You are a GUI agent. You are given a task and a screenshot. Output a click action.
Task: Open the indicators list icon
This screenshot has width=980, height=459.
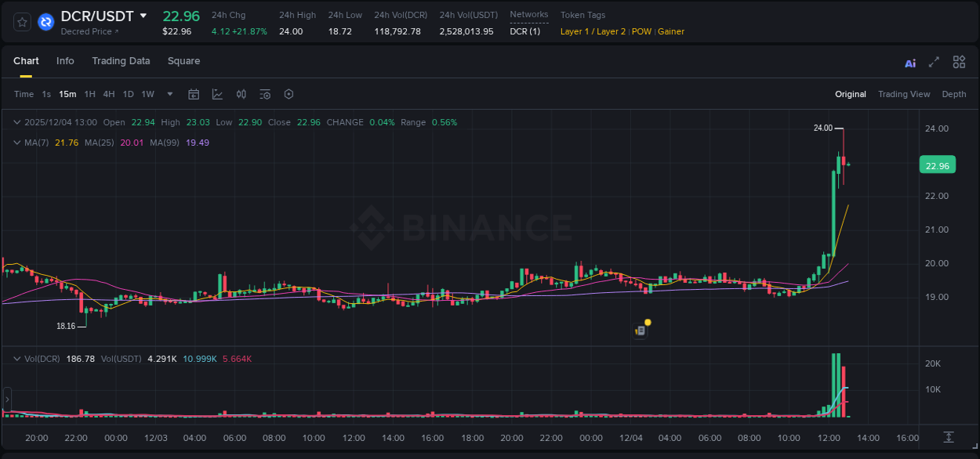click(x=265, y=94)
